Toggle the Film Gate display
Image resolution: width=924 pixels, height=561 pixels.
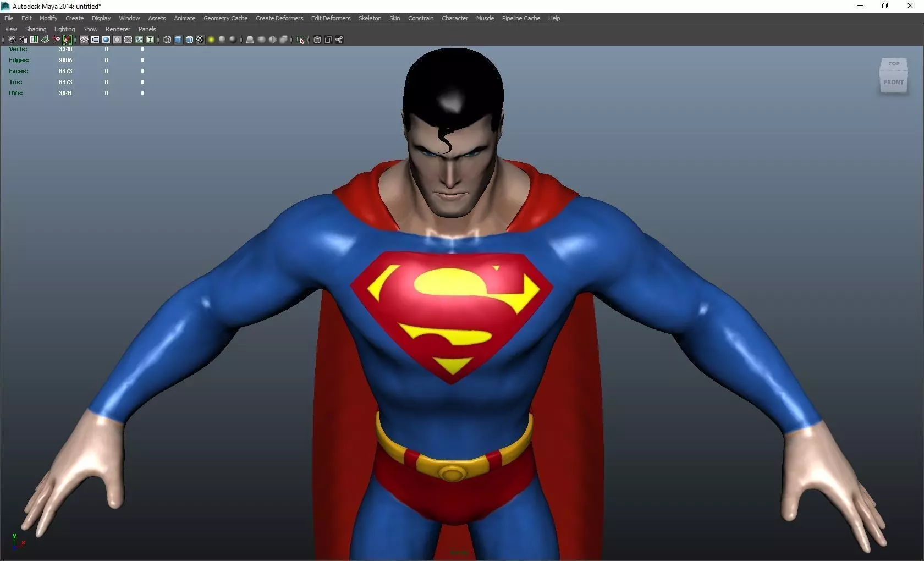point(95,40)
